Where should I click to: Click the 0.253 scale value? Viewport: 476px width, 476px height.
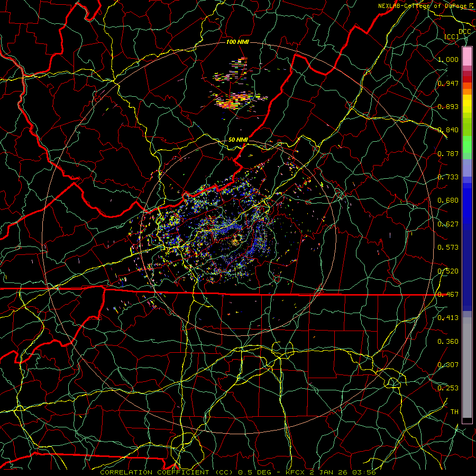click(448, 388)
